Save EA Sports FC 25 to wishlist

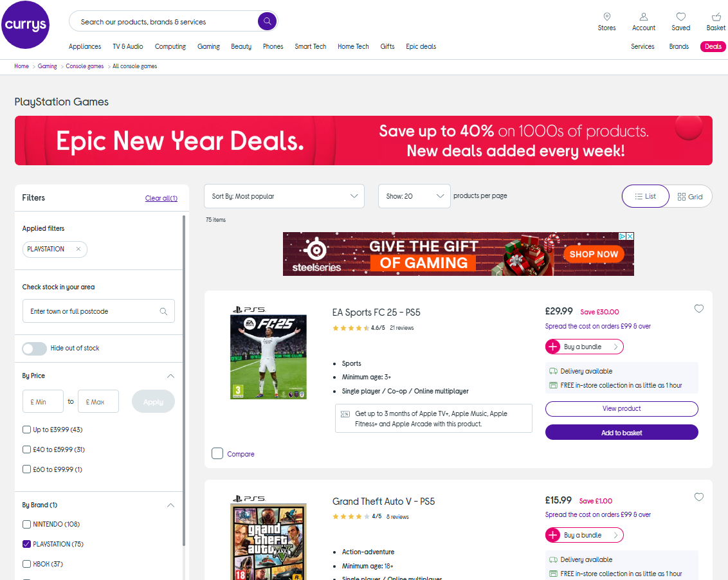699,309
